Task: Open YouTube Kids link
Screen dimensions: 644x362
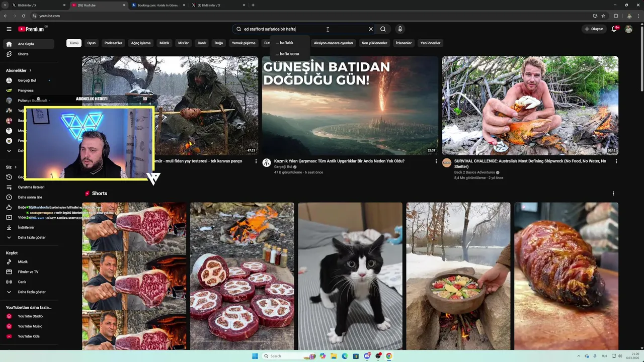Action: coord(29,336)
